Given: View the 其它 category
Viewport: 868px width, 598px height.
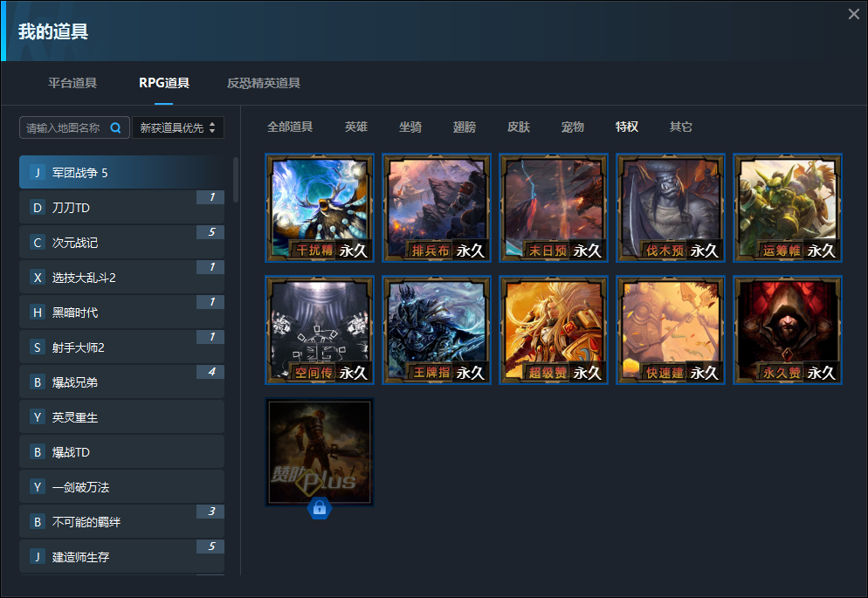Looking at the screenshot, I should pos(681,127).
